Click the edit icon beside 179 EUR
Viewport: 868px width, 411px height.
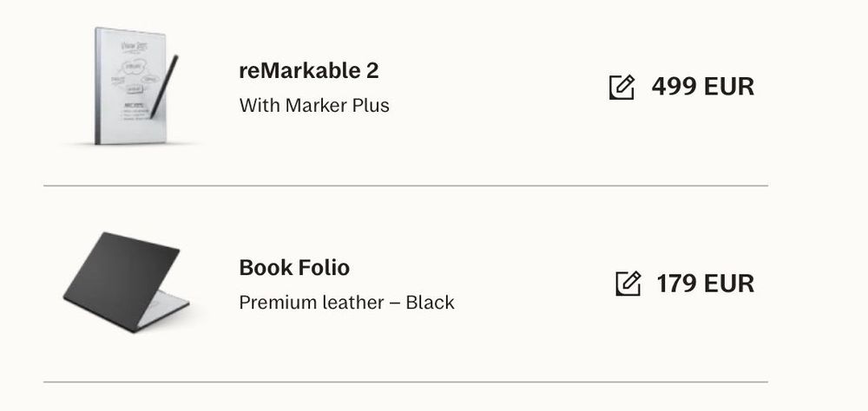[x=628, y=284]
